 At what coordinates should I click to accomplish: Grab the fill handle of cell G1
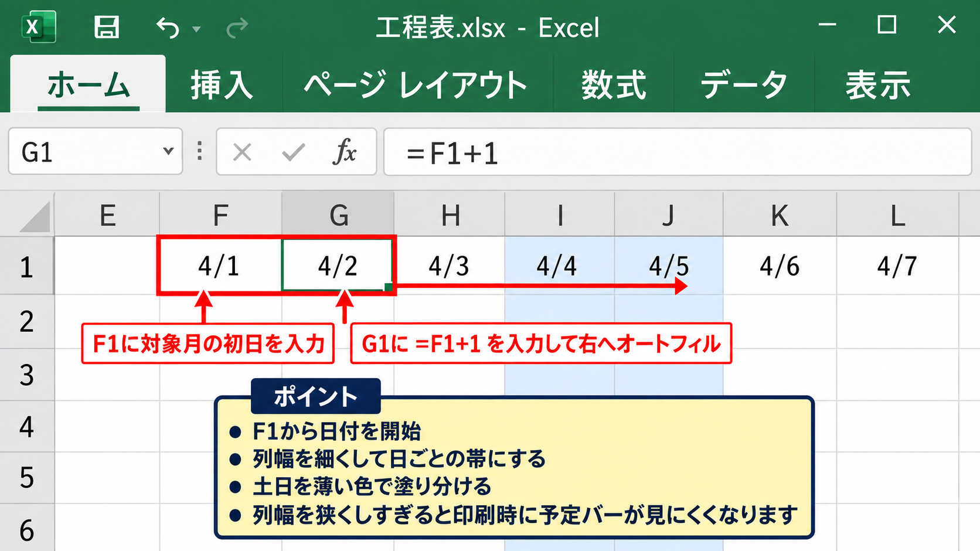click(388, 287)
